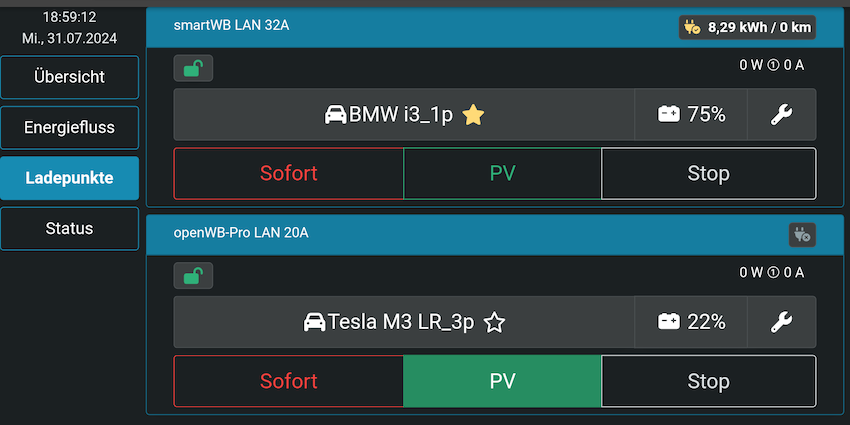Click the 8,29 kWh / 0 km charge badge

[747, 27]
